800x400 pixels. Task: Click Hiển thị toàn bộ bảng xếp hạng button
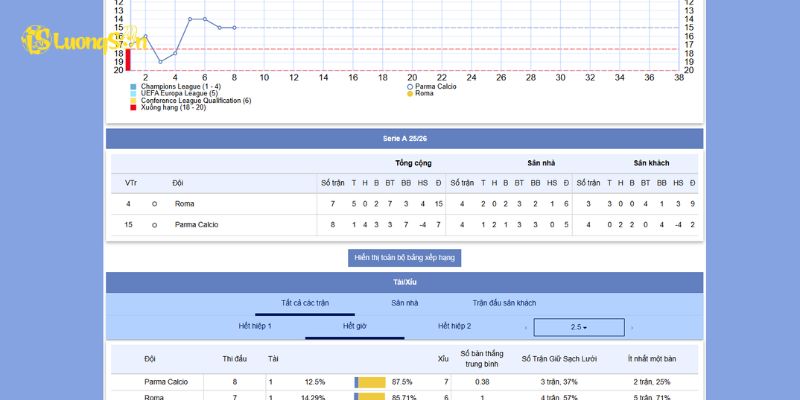[x=404, y=257]
